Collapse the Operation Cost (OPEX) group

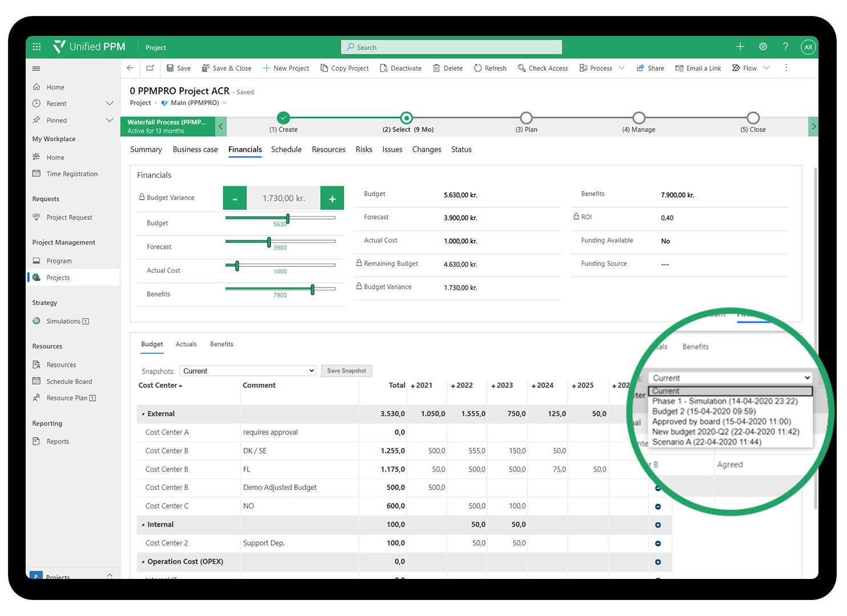coord(143,562)
